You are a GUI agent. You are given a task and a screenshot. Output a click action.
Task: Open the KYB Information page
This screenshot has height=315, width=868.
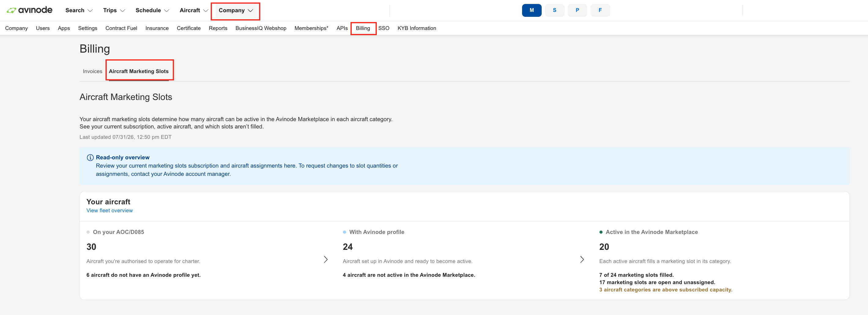point(417,28)
